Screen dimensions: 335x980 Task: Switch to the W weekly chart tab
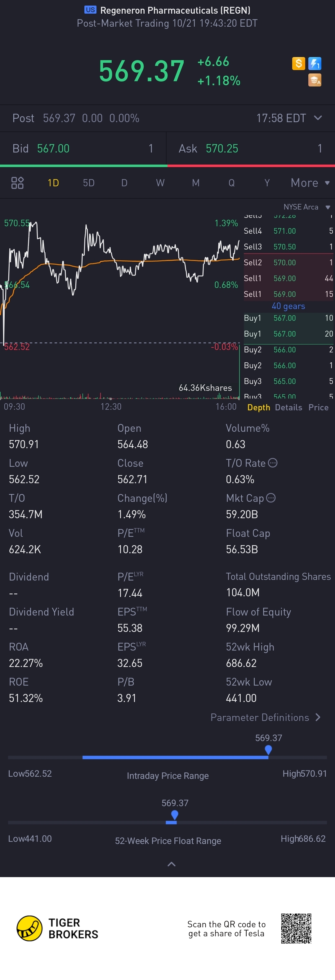pos(160,183)
